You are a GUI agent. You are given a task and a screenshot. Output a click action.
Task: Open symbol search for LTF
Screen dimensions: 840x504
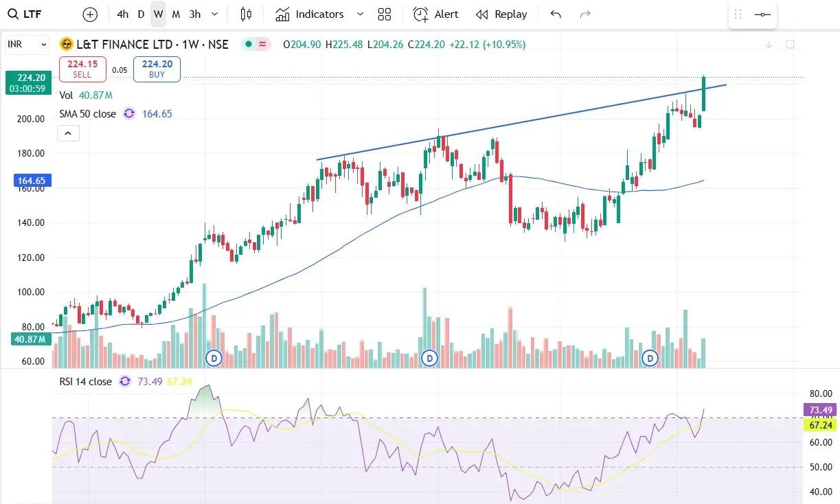tap(25, 14)
